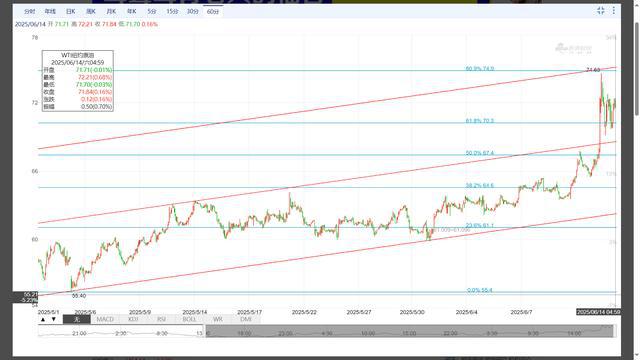Click the selected gray range in the navigator
The width and height of the screenshot is (640, 360).
coord(410,331)
